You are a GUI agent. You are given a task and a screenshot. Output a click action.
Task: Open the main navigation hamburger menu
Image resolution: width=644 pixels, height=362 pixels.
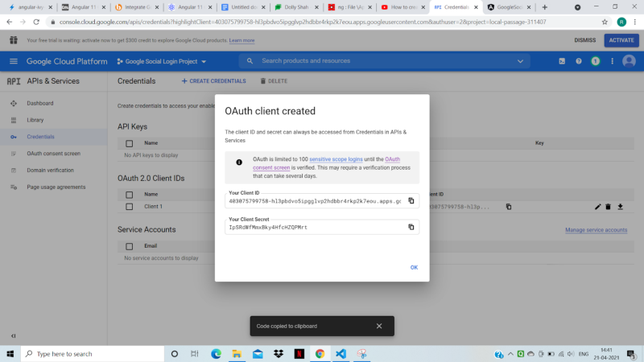(x=13, y=61)
